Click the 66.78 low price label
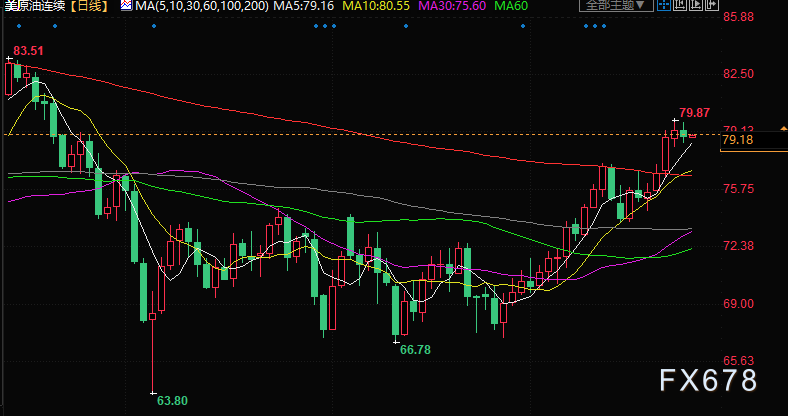This screenshot has height=416, width=788. click(x=415, y=350)
